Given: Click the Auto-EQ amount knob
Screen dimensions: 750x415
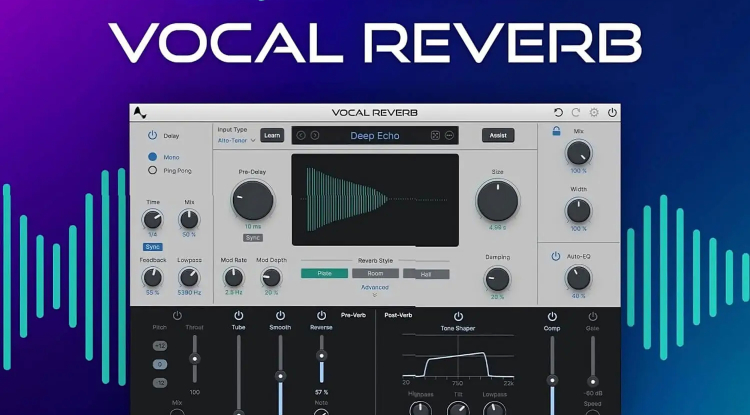Looking at the screenshot, I should point(579,278).
